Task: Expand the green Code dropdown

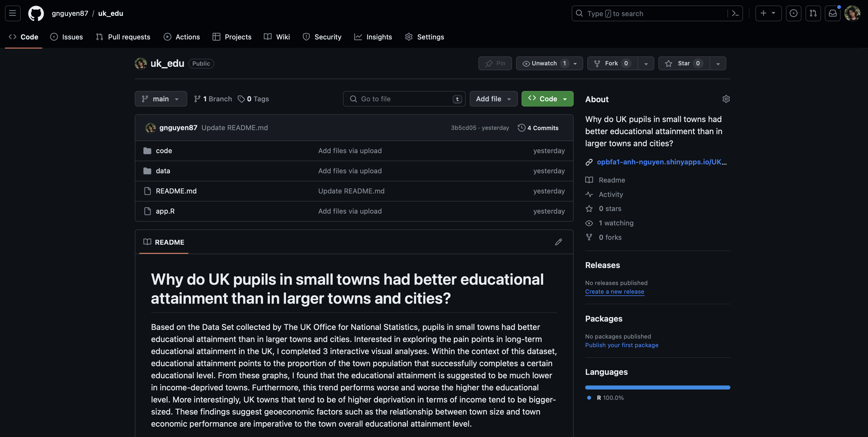Action: pyautogui.click(x=547, y=99)
